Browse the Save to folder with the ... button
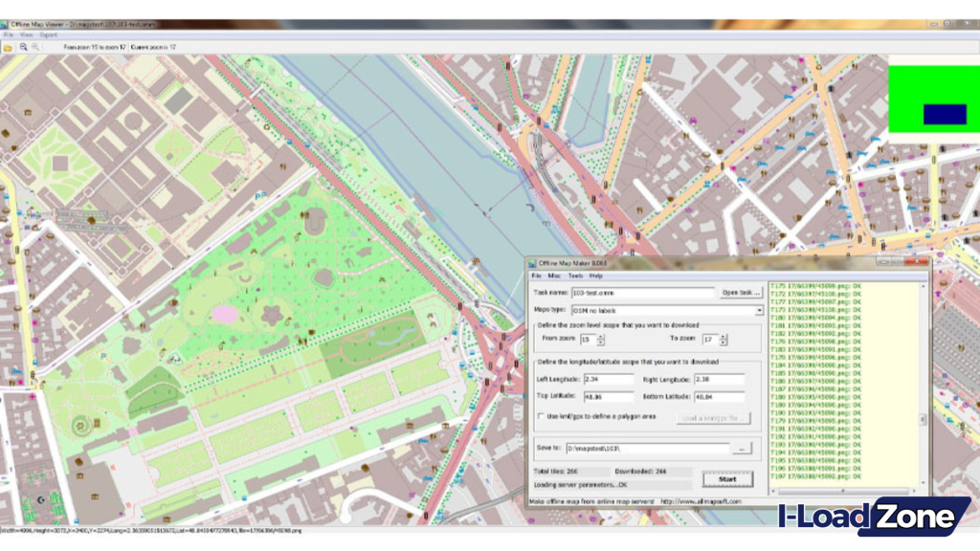 743,447
